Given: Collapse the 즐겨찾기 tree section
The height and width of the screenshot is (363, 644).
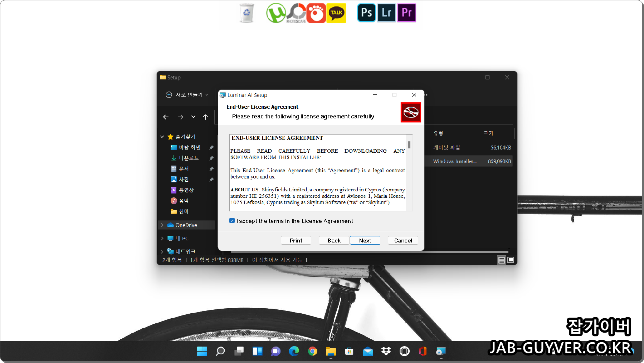Looking at the screenshot, I should (162, 137).
